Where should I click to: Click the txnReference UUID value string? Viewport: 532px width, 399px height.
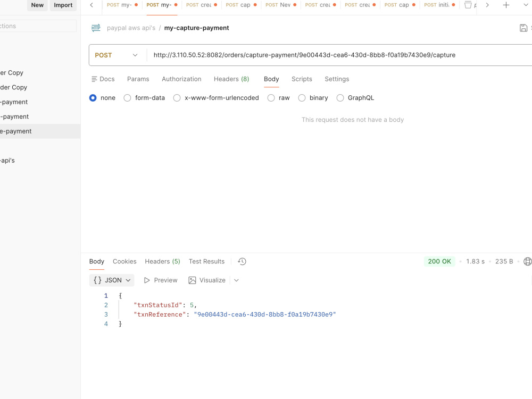(x=264, y=314)
